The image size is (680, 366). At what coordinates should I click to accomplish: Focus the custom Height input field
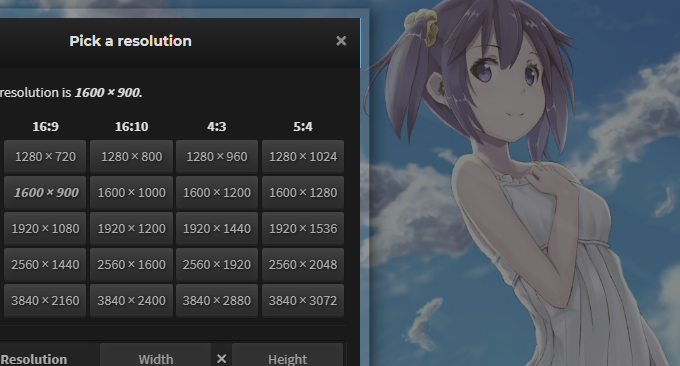[x=288, y=356]
